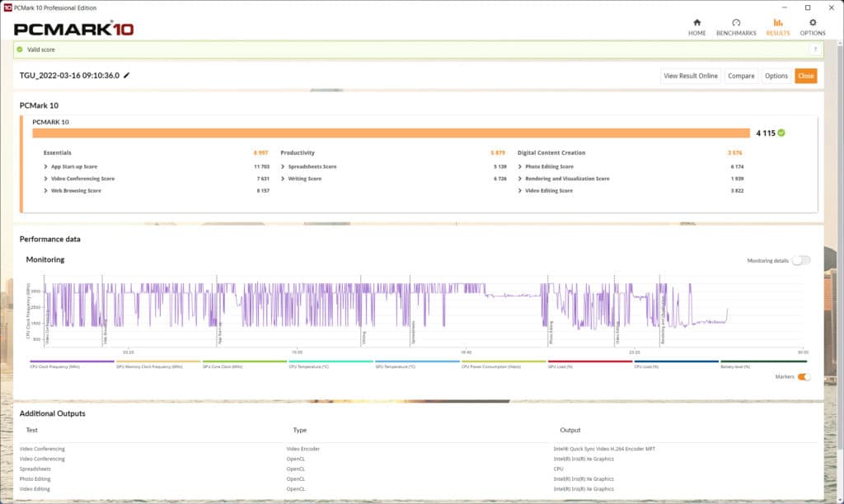Expand App Start-up Score

pos(46,166)
